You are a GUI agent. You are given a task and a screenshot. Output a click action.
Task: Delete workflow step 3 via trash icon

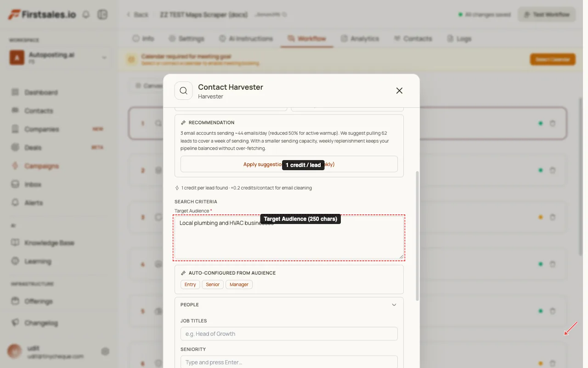[553, 217]
